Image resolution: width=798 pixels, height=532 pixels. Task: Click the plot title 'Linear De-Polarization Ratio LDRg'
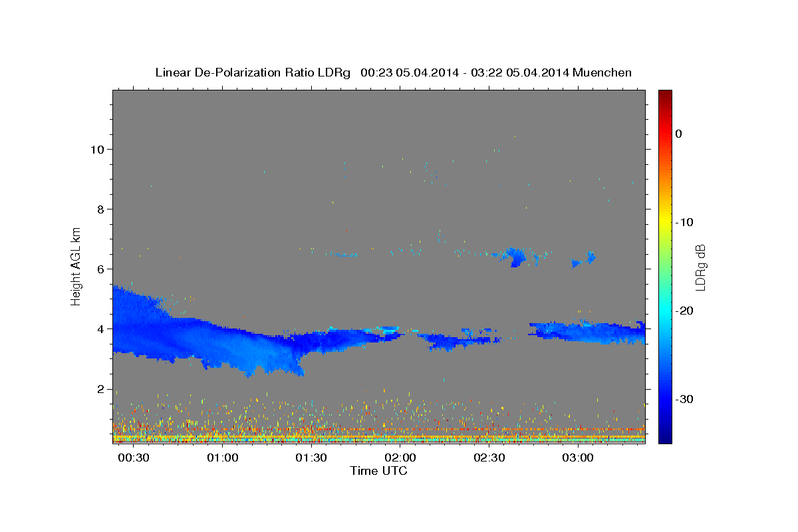(x=253, y=72)
